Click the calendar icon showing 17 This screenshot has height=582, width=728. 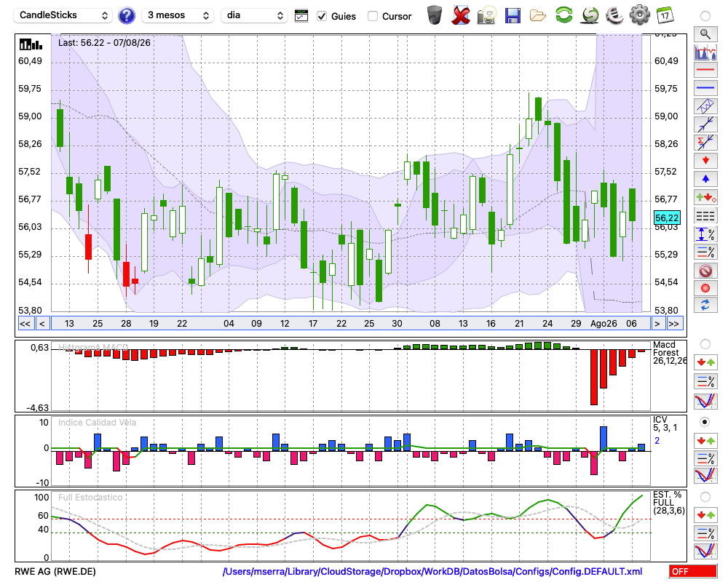[x=665, y=15]
